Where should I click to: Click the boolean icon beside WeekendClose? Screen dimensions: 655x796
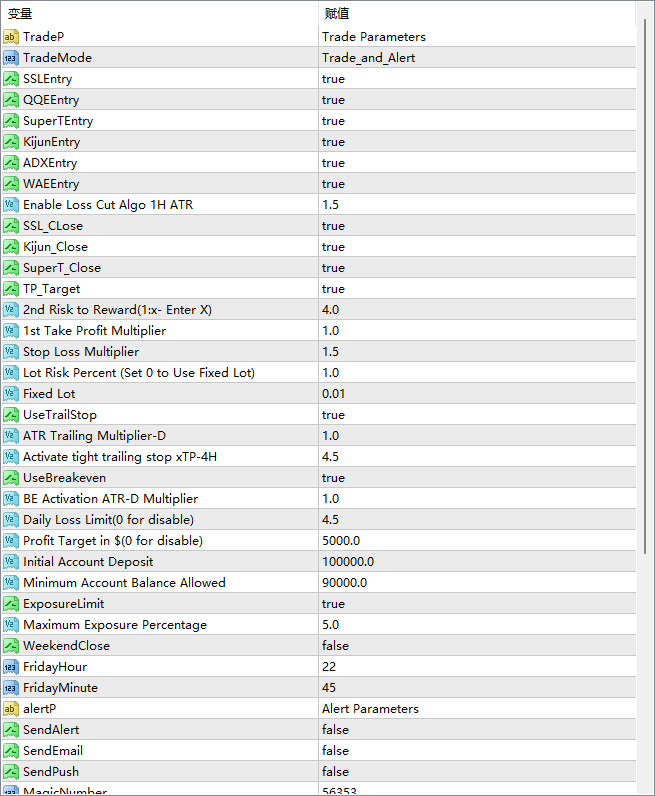(x=11, y=646)
